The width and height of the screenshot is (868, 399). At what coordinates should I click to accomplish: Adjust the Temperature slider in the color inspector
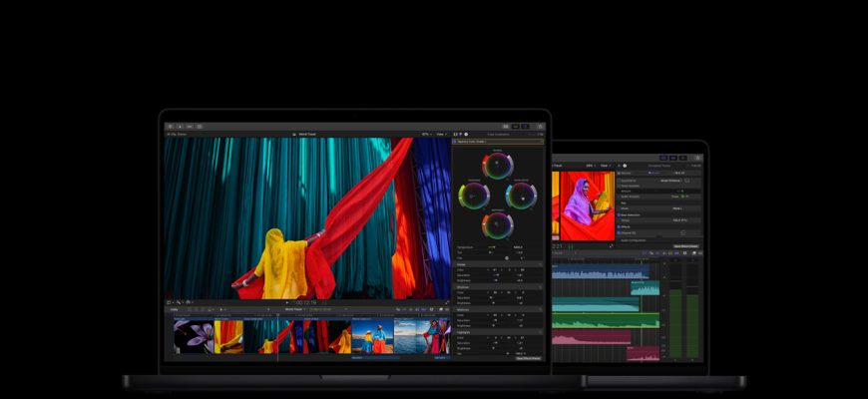[x=492, y=246]
